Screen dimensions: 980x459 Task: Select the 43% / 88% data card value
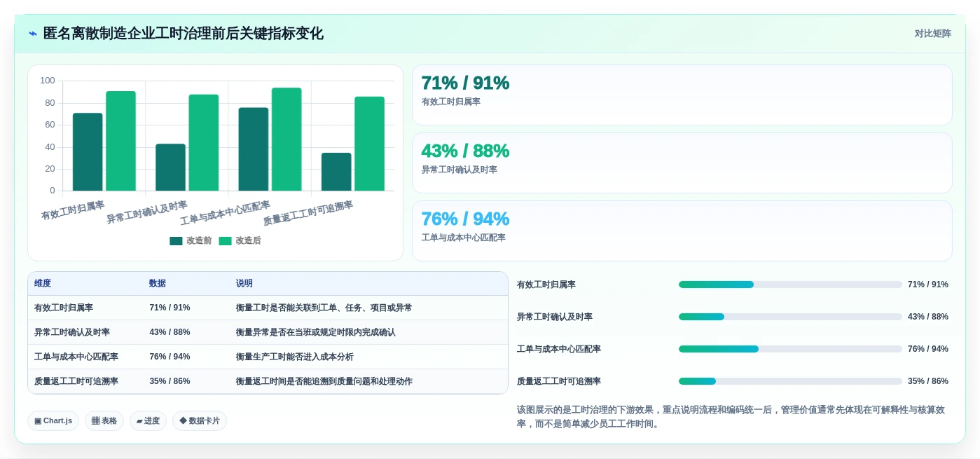(465, 151)
